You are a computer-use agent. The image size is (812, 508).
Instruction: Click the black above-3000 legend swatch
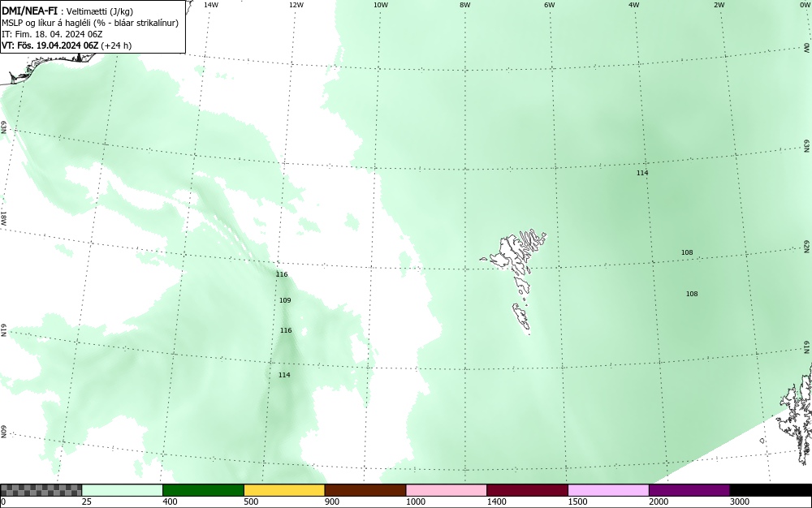(771, 490)
